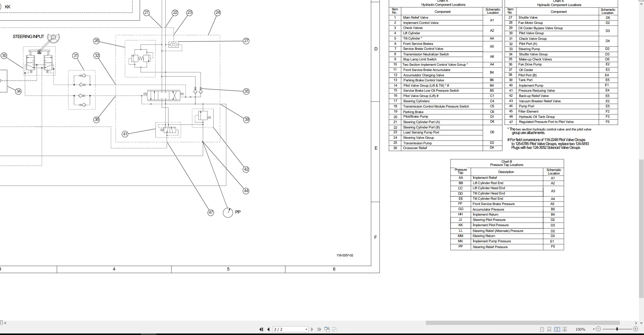Click the horizontal scrollbar right arrow
The width and height of the screenshot is (644, 335).
(636, 323)
